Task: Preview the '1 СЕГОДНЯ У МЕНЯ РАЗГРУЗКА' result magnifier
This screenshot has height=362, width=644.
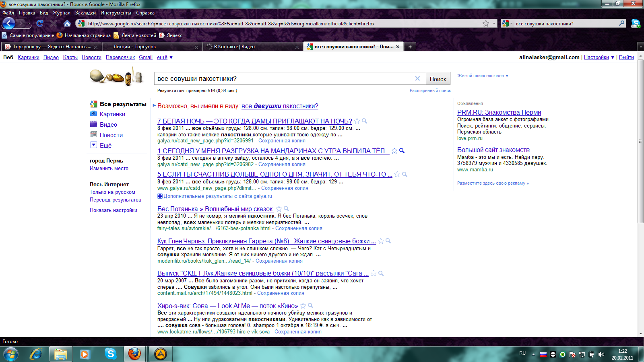Action: tap(402, 151)
